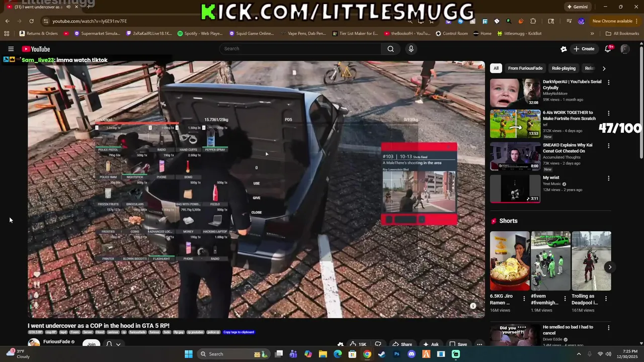Screen dimensions: 644x362
Task: Open the littlesmugg KickBot bookmark
Action: pyautogui.click(x=519, y=34)
